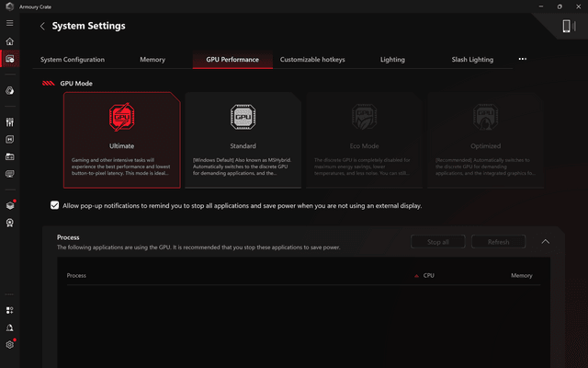The image size is (588, 368).
Task: Click the Armoury Crate logo in title bar
Action: point(10,6)
